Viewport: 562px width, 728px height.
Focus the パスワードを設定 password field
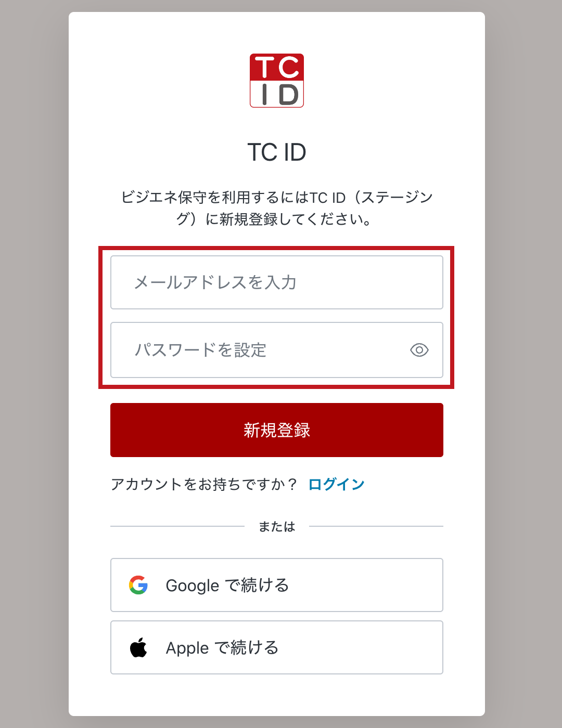click(x=277, y=350)
